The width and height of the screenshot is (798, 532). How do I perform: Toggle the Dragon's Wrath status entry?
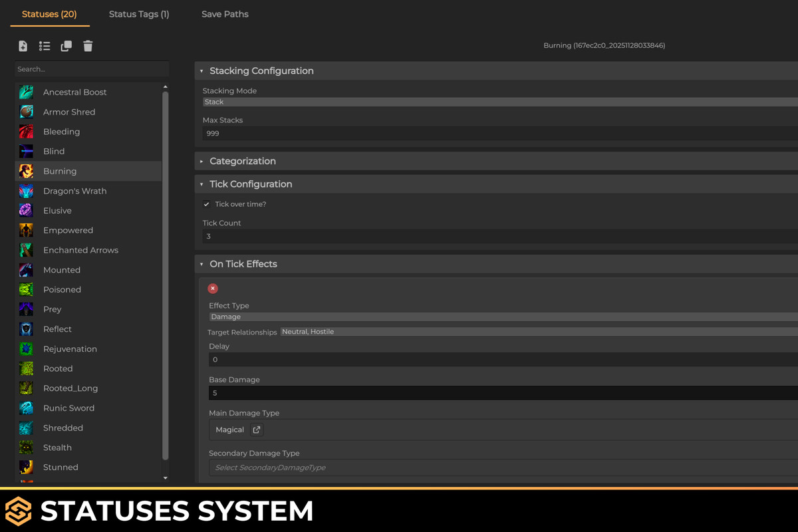75,191
